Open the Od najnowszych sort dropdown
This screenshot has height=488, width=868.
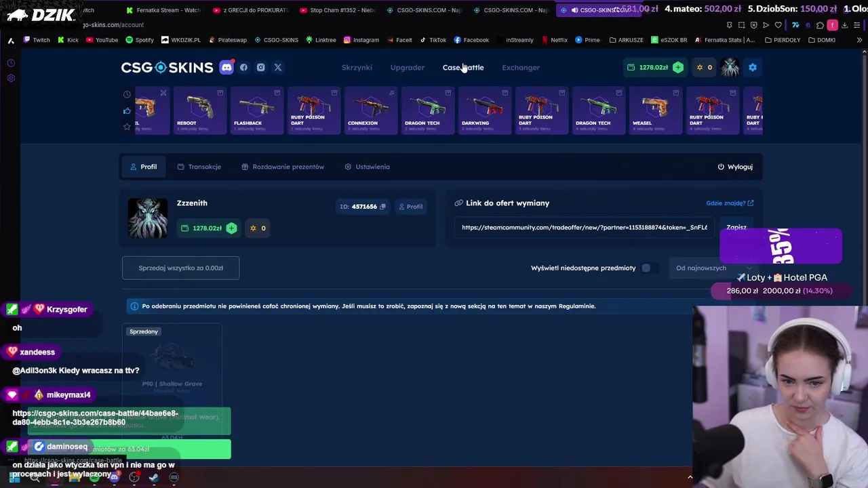pyautogui.click(x=715, y=268)
